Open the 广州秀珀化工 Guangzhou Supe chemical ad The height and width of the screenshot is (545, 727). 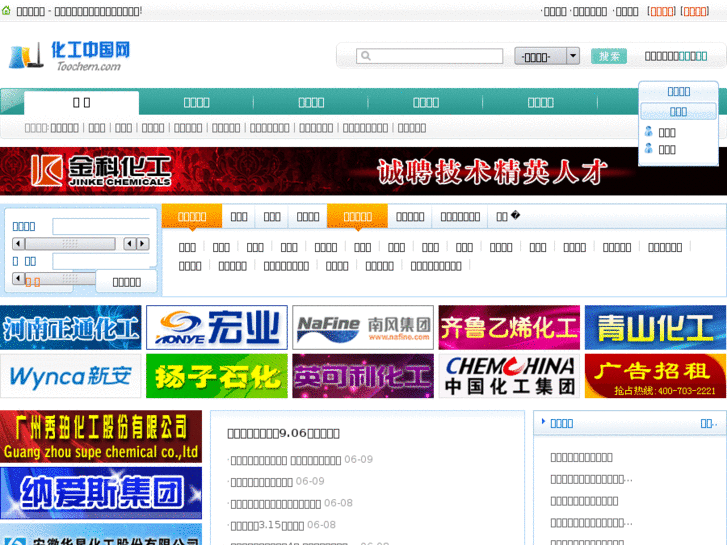pos(101,436)
